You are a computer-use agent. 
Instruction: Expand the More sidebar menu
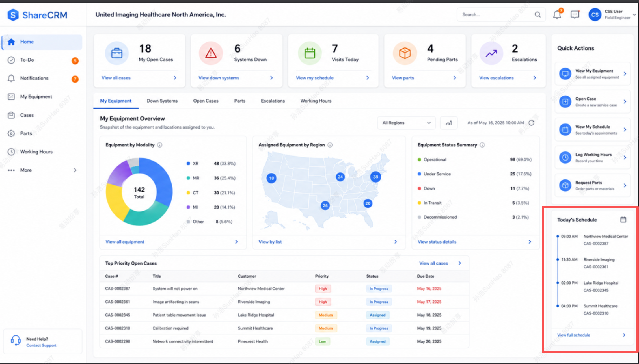42,170
